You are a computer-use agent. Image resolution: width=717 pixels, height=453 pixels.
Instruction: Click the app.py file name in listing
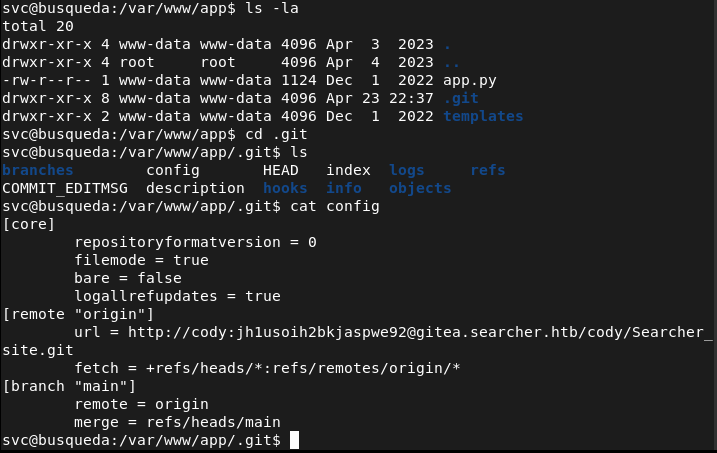470,81
